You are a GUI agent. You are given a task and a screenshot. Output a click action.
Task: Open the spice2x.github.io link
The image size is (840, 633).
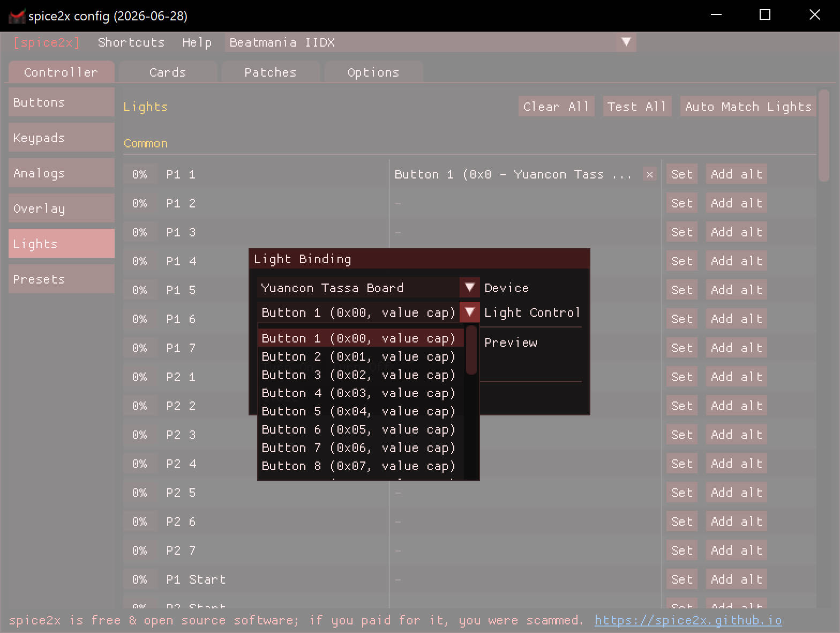(x=688, y=620)
